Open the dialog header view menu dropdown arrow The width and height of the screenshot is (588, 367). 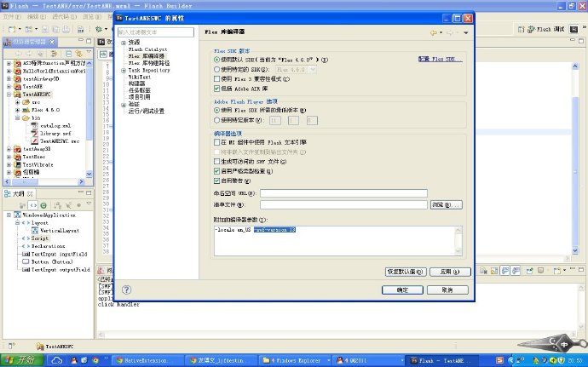[466, 33]
